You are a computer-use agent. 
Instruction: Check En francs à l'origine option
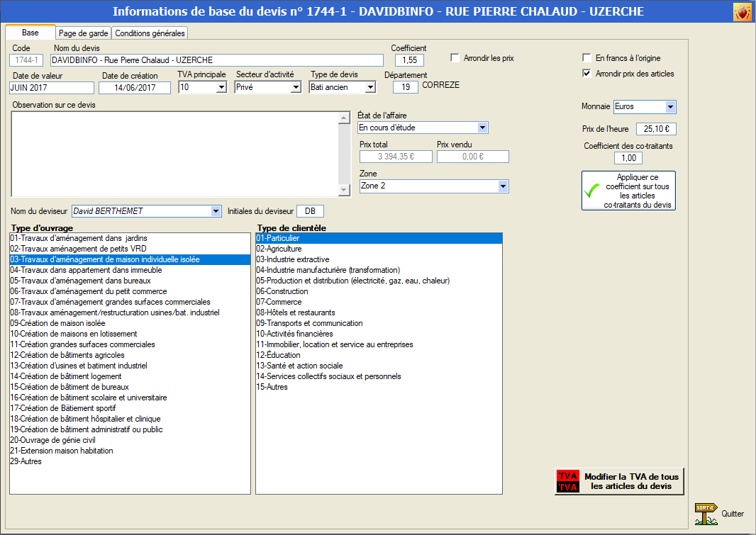(587, 58)
